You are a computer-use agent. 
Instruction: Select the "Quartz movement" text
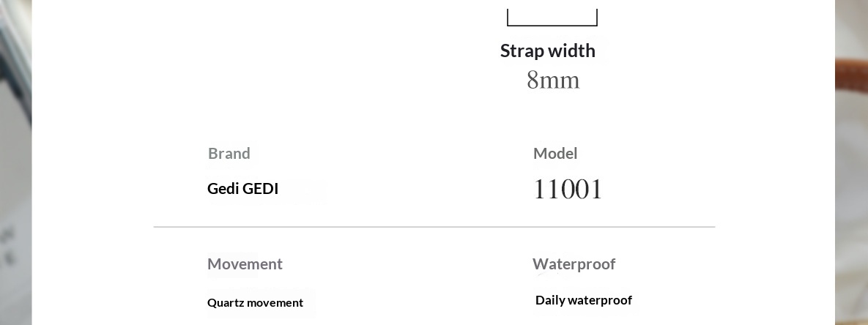coord(255,302)
